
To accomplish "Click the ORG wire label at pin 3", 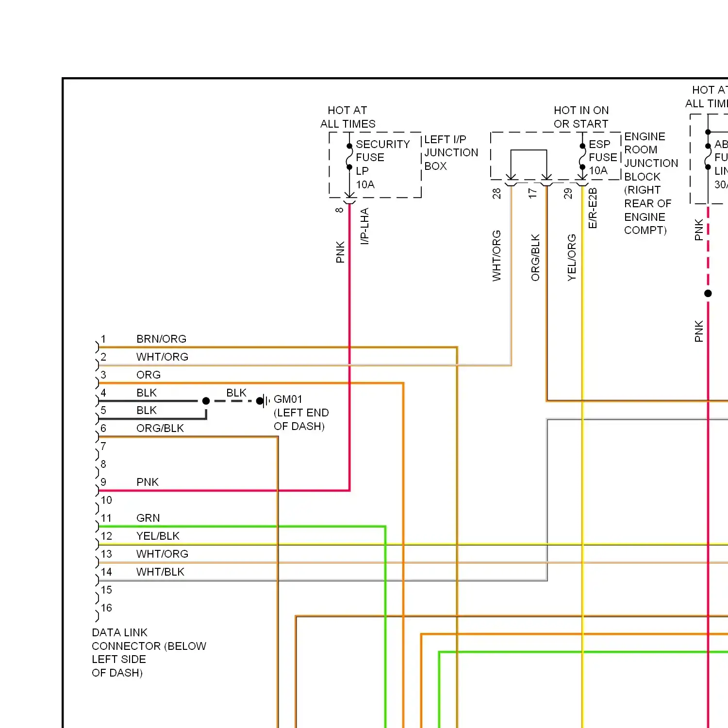I will tap(149, 375).
